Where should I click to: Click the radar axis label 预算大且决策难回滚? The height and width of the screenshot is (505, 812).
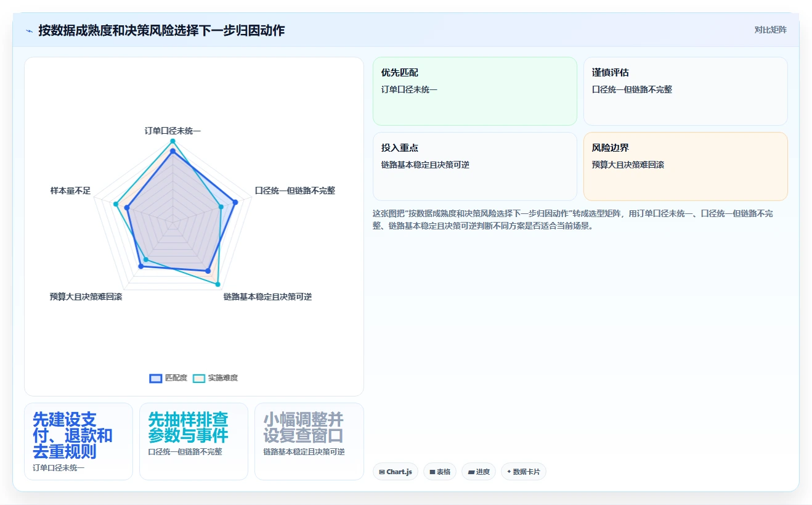86,297
